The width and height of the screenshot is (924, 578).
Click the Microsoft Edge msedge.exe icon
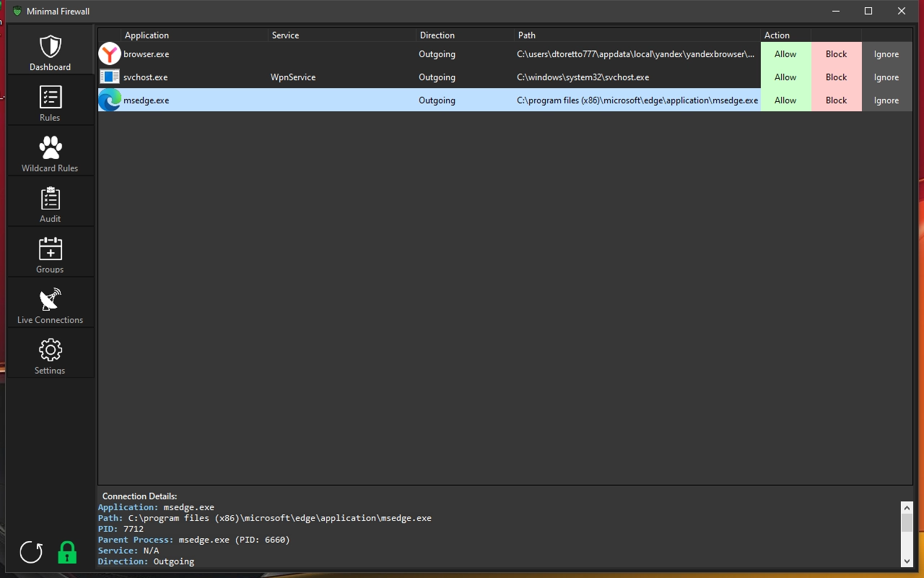pyautogui.click(x=110, y=100)
